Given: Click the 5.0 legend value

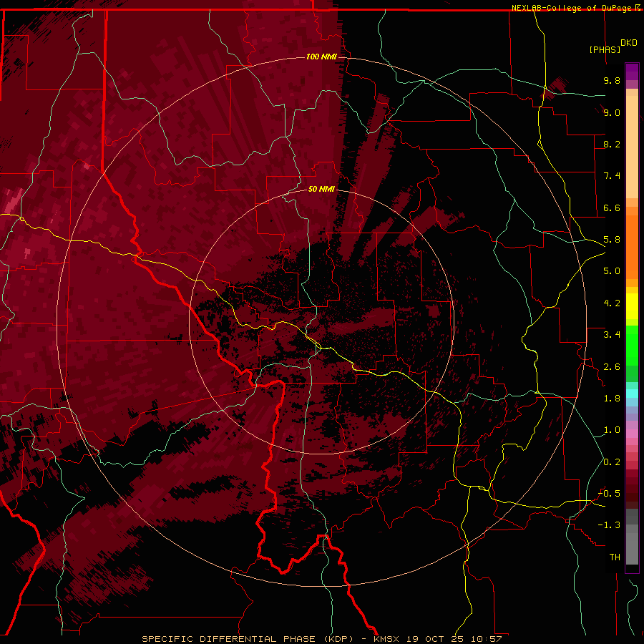Looking at the screenshot, I should 612,271.
